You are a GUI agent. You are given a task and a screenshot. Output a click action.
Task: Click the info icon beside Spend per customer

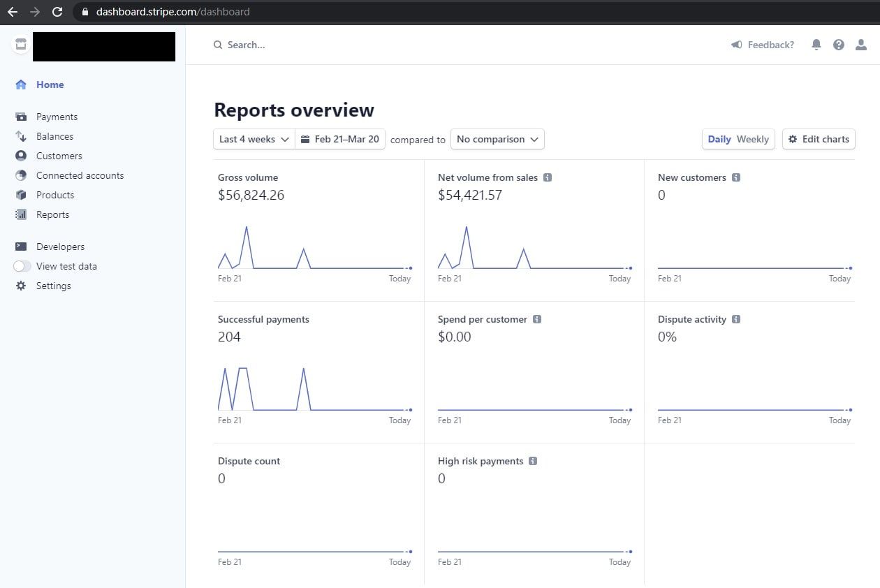pos(537,319)
